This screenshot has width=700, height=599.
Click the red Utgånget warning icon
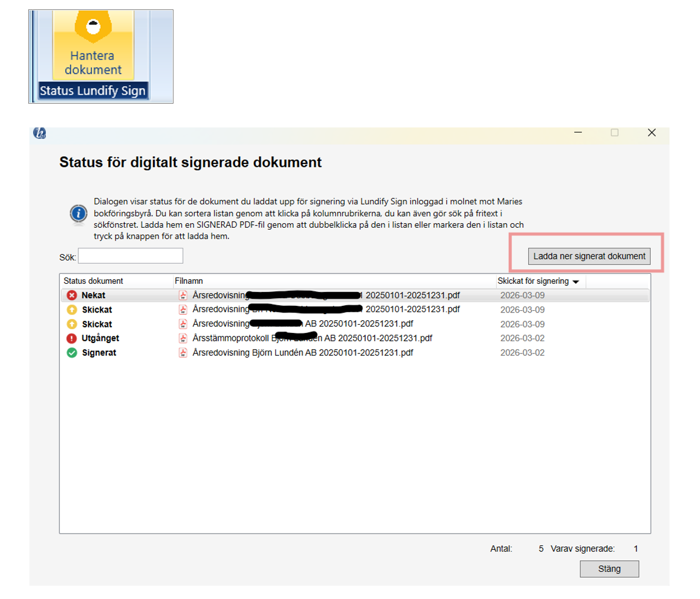(71, 339)
